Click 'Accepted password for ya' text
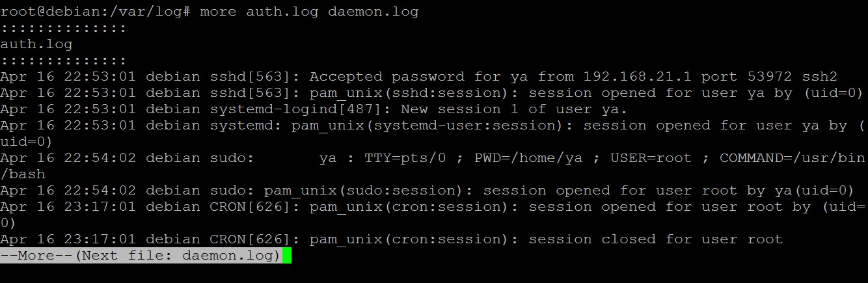Screen dimensions: 868x283 click(418, 77)
